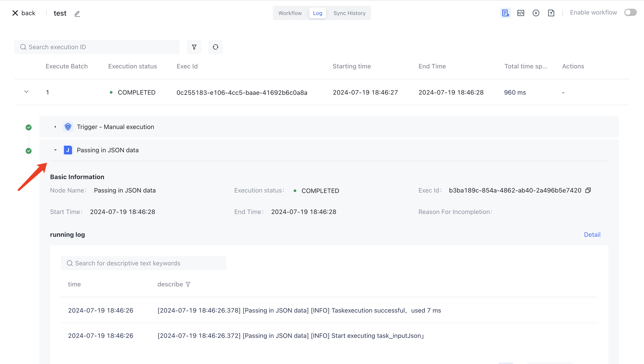
Task: Click the run workflow play icon
Action: click(x=536, y=13)
